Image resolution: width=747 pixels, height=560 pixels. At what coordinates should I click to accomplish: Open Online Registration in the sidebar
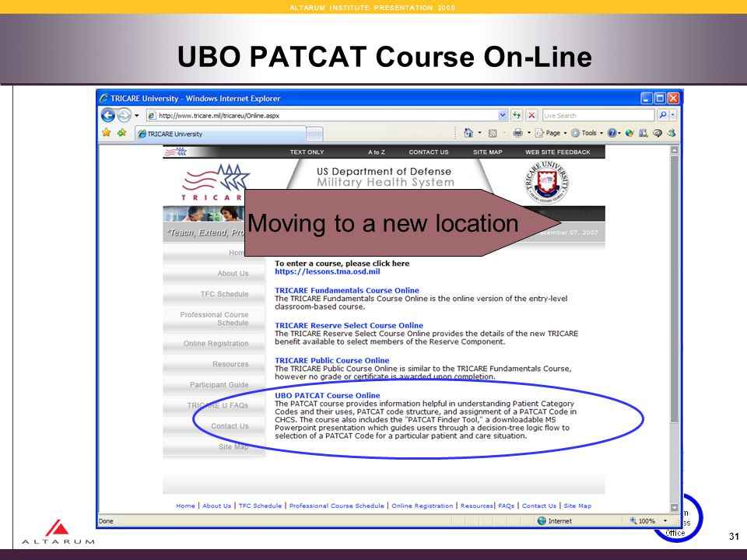point(216,343)
